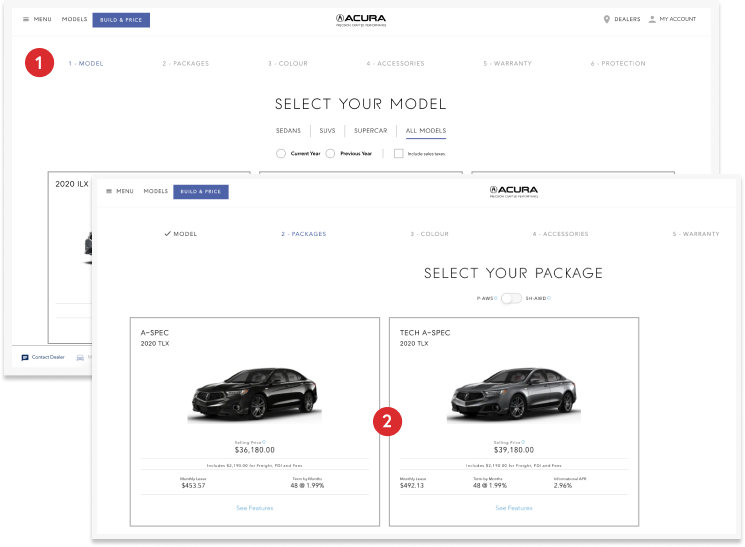Click the Acura logo in the top header
The width and height of the screenshot is (745, 547).
[x=360, y=19]
